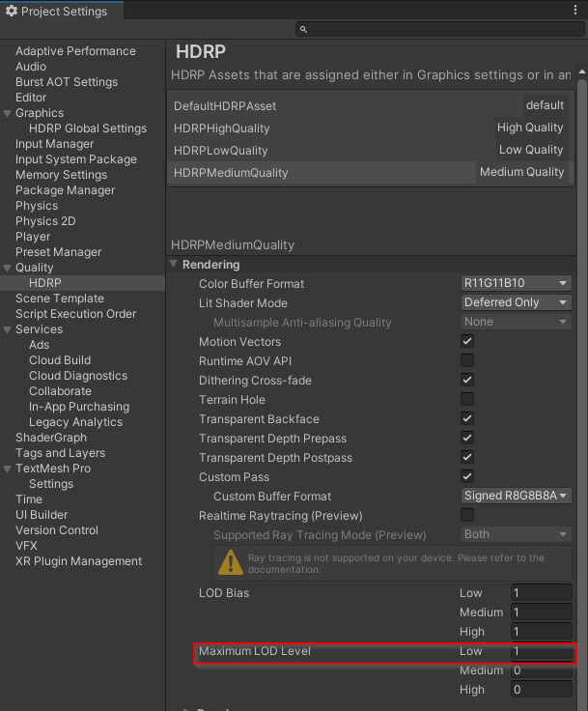Click the search magnifier icon
Viewport: 588px width, 711px height.
303,30
